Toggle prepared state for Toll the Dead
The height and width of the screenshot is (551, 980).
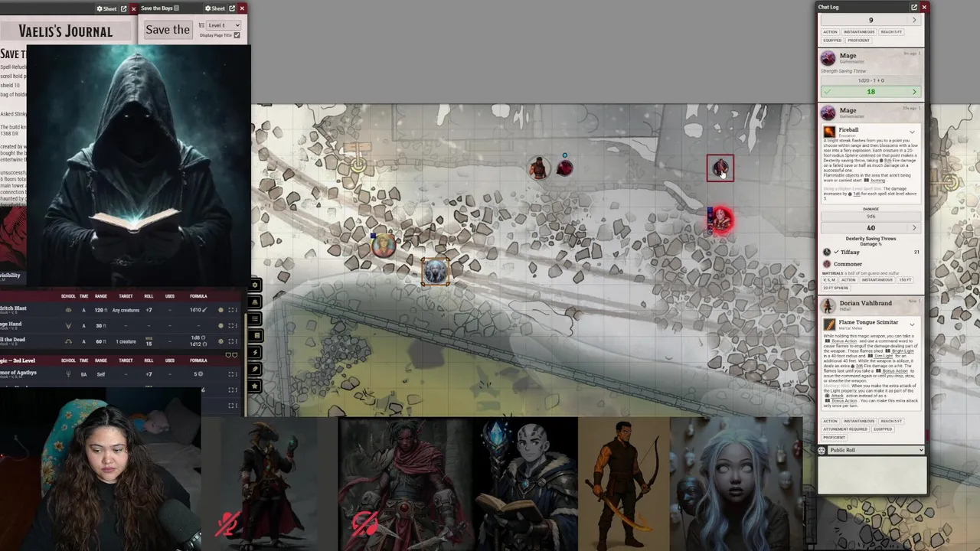(x=220, y=341)
